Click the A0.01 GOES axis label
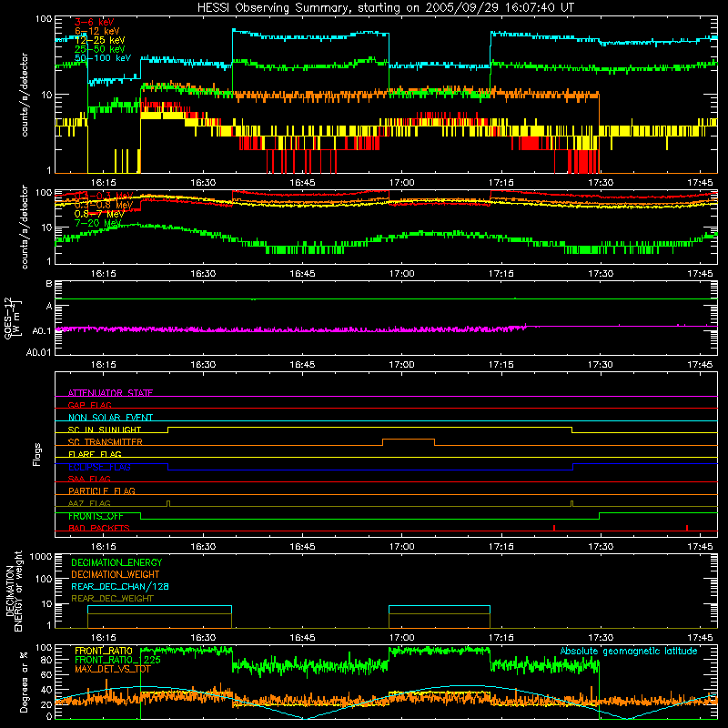Image resolution: width=728 pixels, height=728 pixels. pos(38,352)
